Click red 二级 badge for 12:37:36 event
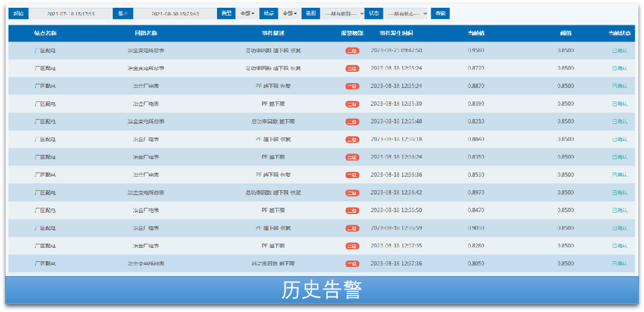 click(x=352, y=263)
